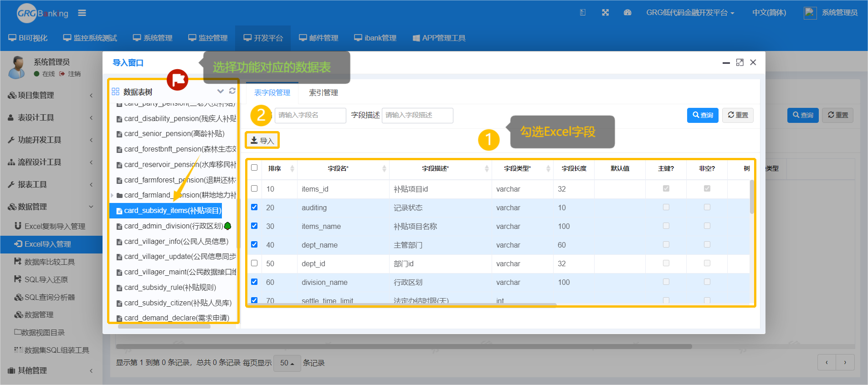Minimize the import window
868x385 pixels.
tap(726, 63)
